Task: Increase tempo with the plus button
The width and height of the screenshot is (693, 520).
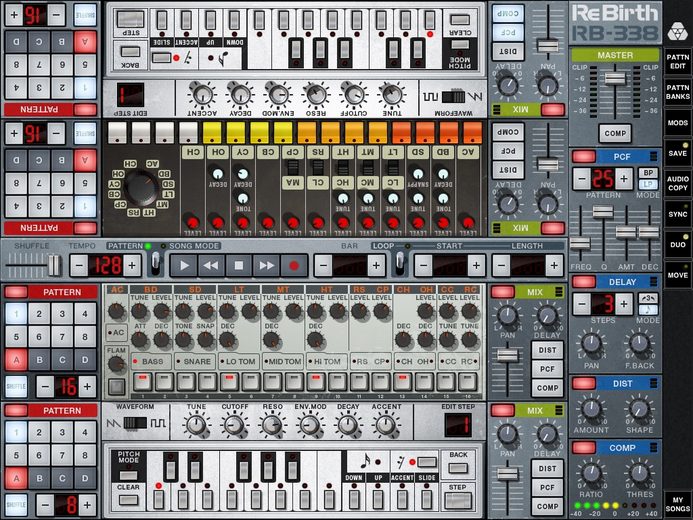Action: pos(132,266)
